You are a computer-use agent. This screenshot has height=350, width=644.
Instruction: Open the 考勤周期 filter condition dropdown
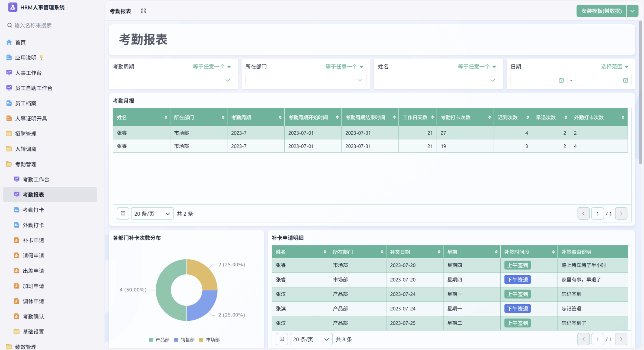coord(212,66)
